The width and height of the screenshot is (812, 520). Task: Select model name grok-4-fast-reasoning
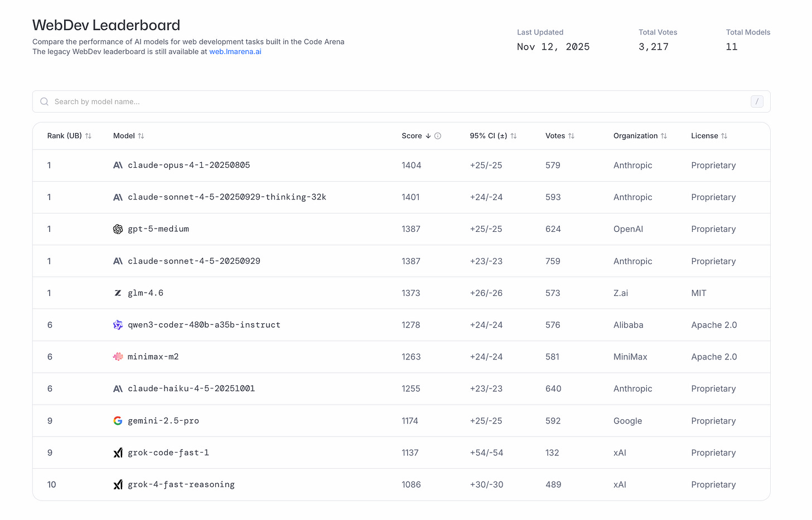point(181,485)
